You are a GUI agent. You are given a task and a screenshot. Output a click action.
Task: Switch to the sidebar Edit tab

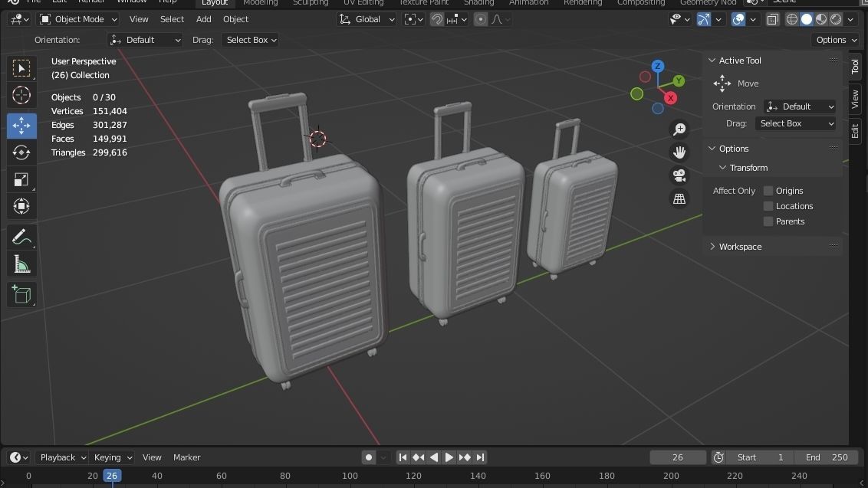tap(855, 130)
